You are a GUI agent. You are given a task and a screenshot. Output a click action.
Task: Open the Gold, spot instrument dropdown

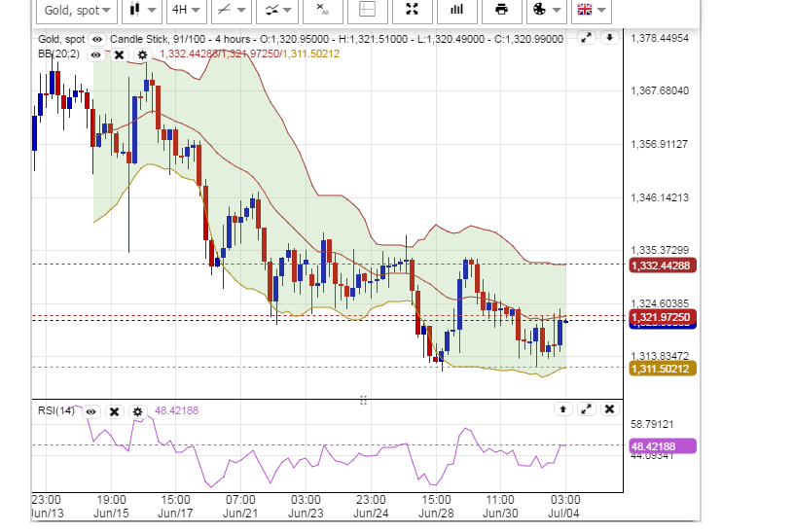(x=77, y=11)
